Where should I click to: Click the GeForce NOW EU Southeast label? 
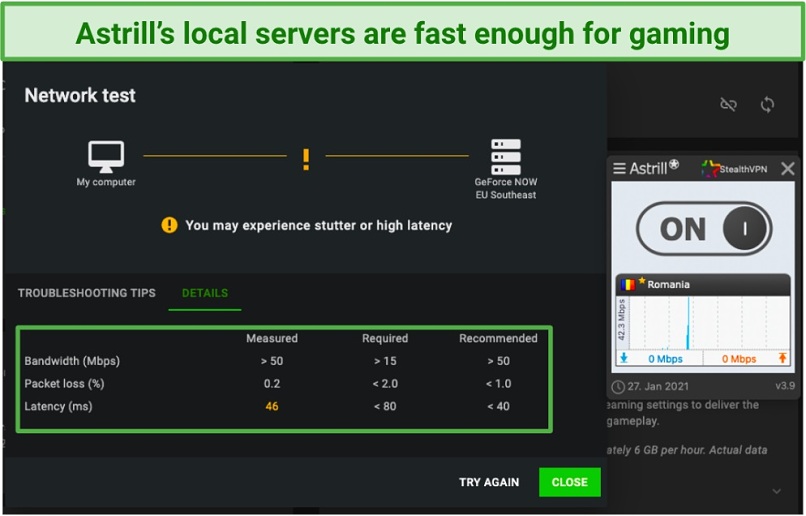click(506, 189)
